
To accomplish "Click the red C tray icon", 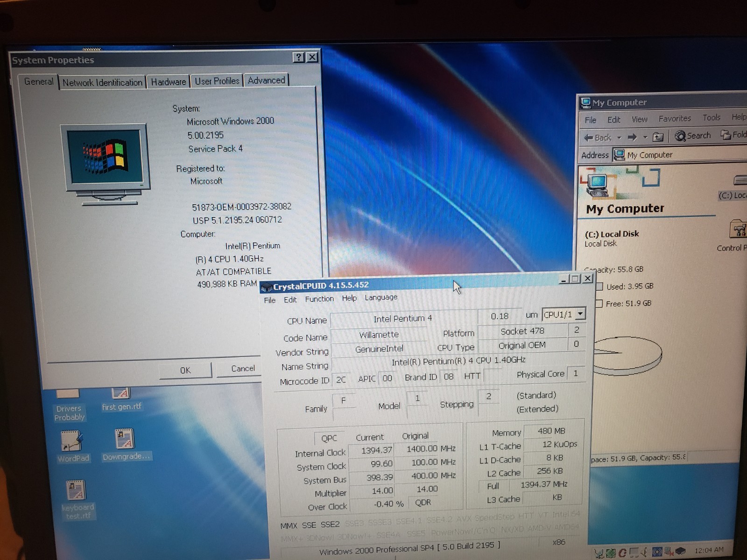I will click(x=622, y=553).
